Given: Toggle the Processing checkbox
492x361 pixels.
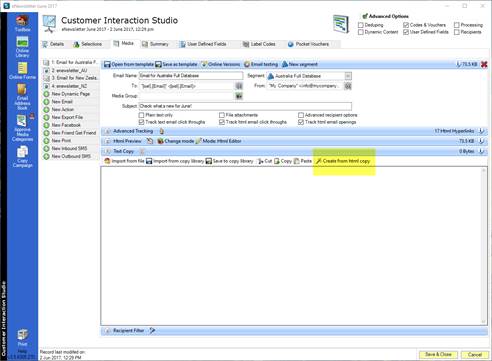Looking at the screenshot, I should [457, 25].
